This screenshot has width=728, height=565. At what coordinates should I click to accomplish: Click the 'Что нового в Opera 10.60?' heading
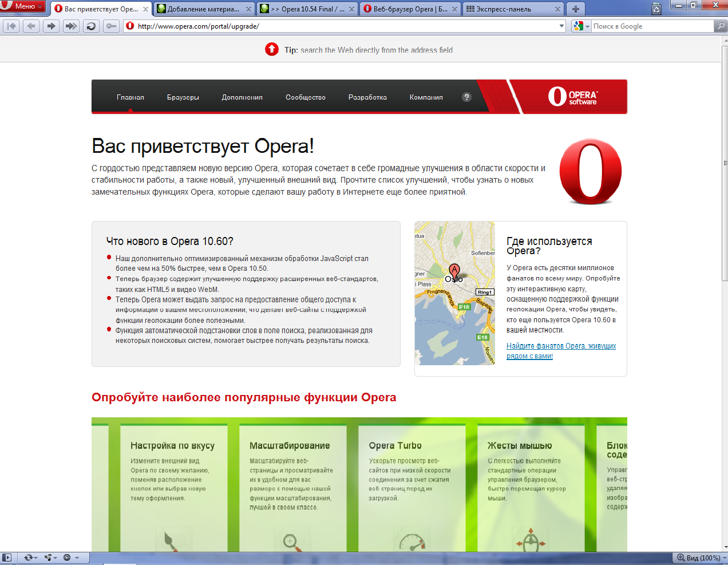coord(170,242)
